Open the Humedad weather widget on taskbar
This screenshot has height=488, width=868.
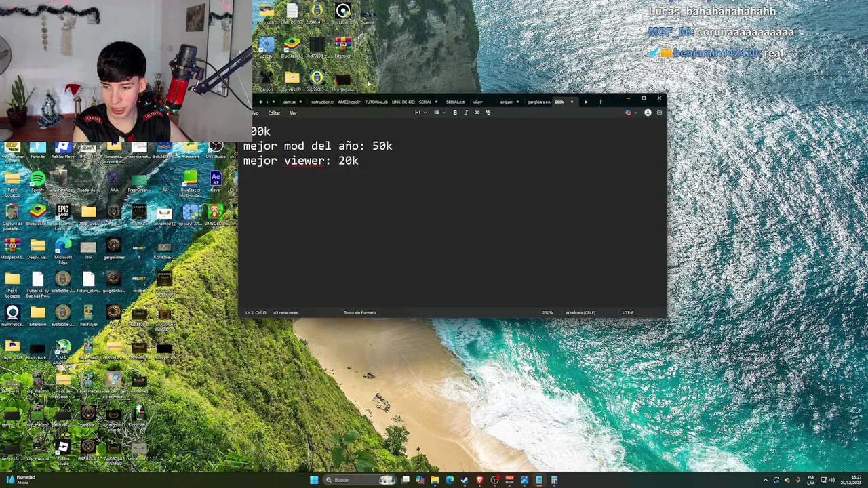(19, 480)
